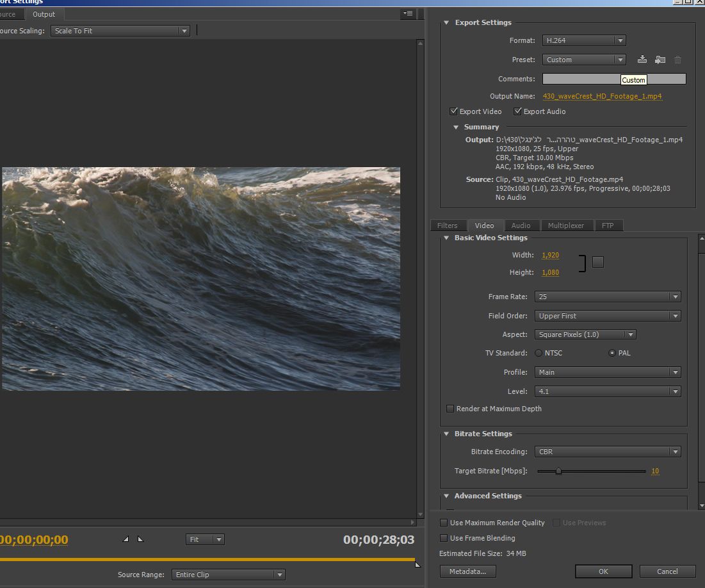Collapse the Bitrate Settings section
Viewport: 705px width, 588px height.
click(x=447, y=434)
